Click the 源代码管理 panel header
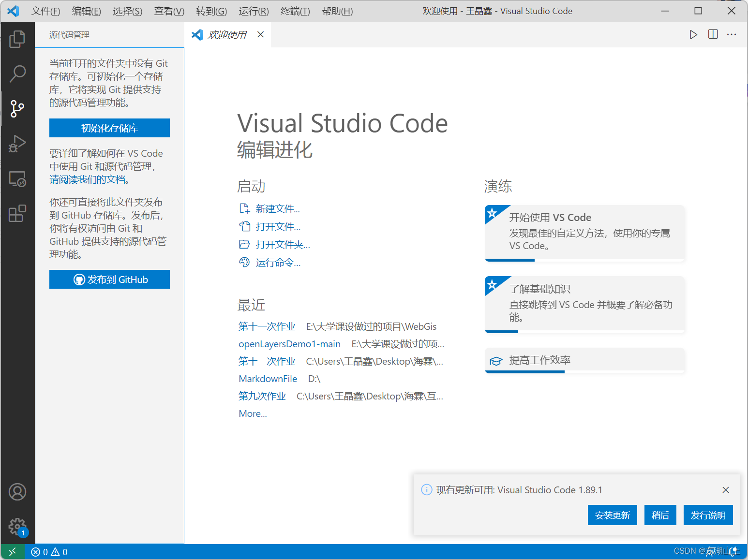The height and width of the screenshot is (560, 748). (x=69, y=35)
